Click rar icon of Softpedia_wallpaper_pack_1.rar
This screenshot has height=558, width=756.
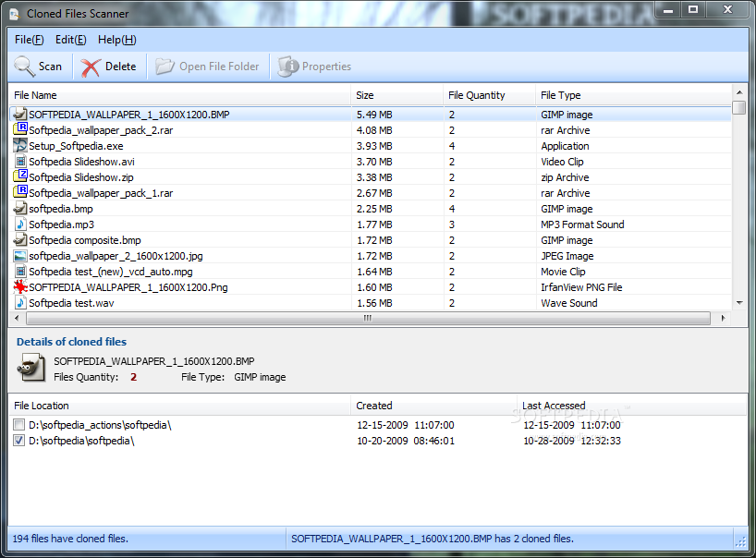(x=19, y=193)
